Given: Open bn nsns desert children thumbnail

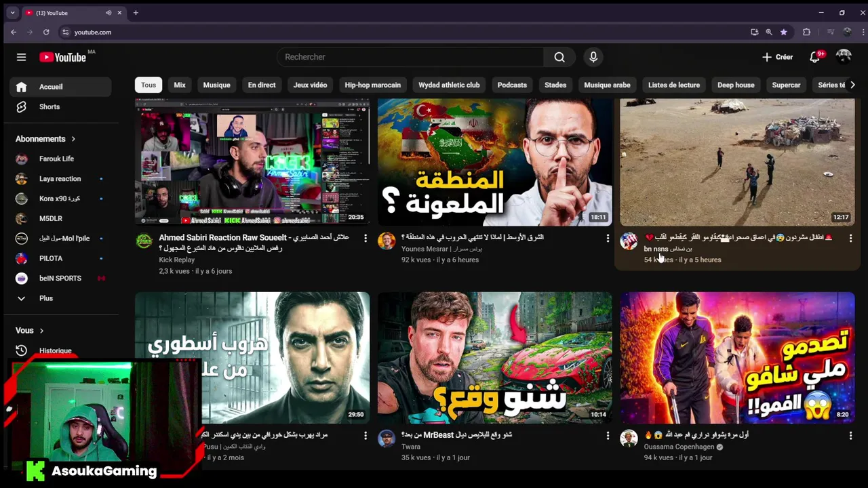Looking at the screenshot, I should [738, 162].
